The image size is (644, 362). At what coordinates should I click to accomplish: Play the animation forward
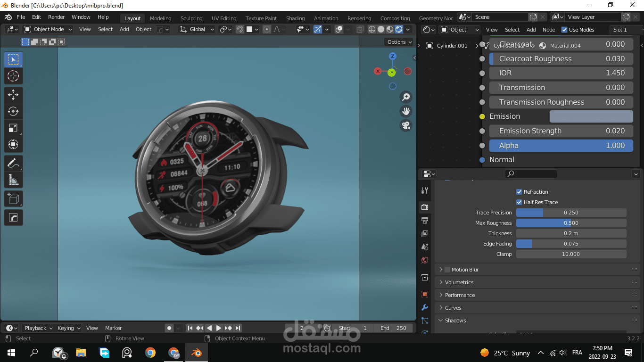coord(219,328)
